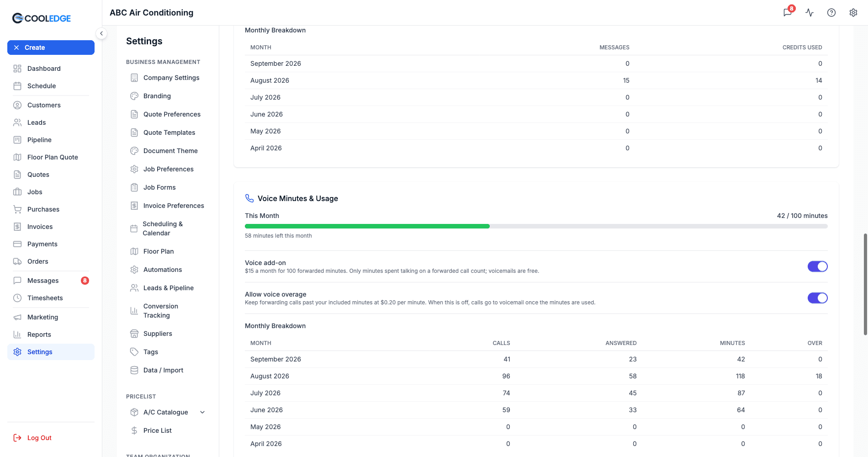Click the Branding palette icon
Screen dimensions: 868x457
[x=134, y=96]
